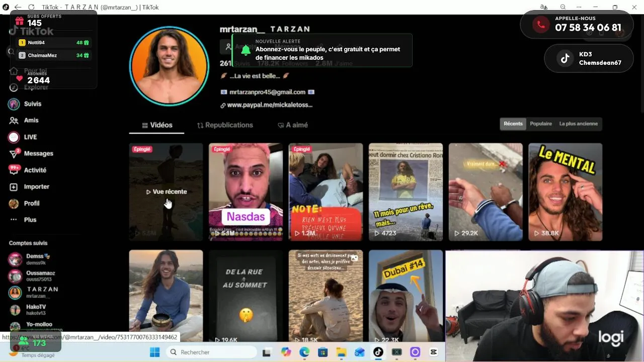Open File Explorer from the taskbar

(x=341, y=352)
